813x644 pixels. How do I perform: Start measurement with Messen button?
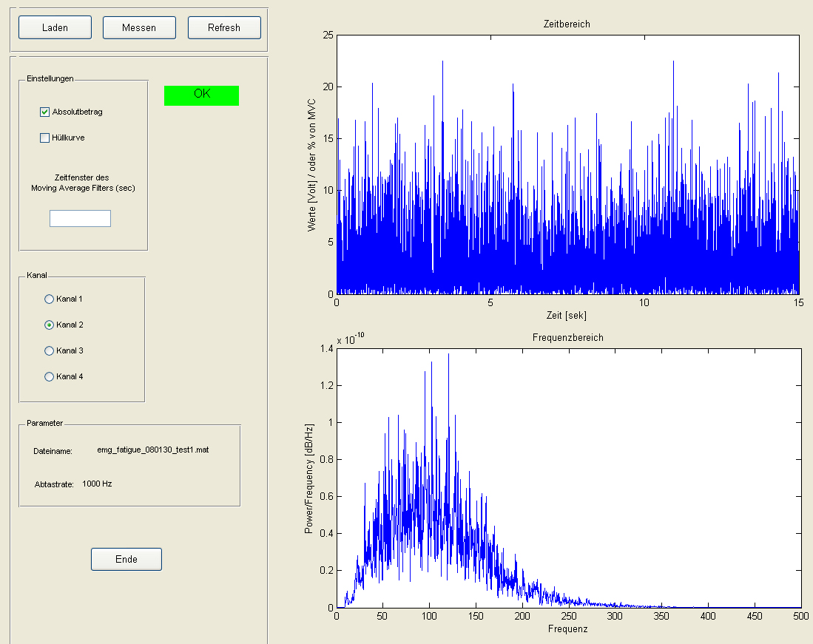[x=139, y=27]
